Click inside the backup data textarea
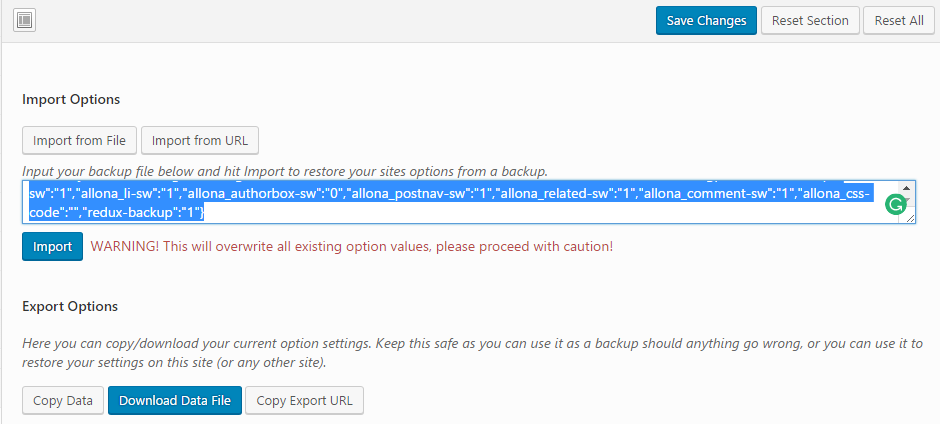Screen dimensions: 940x424 pyautogui.click(x=450, y=202)
